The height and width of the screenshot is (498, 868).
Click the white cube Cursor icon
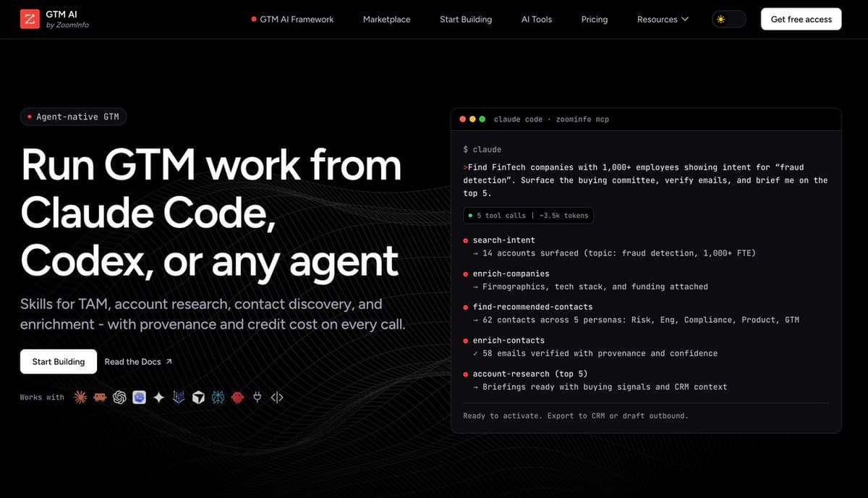tap(198, 397)
